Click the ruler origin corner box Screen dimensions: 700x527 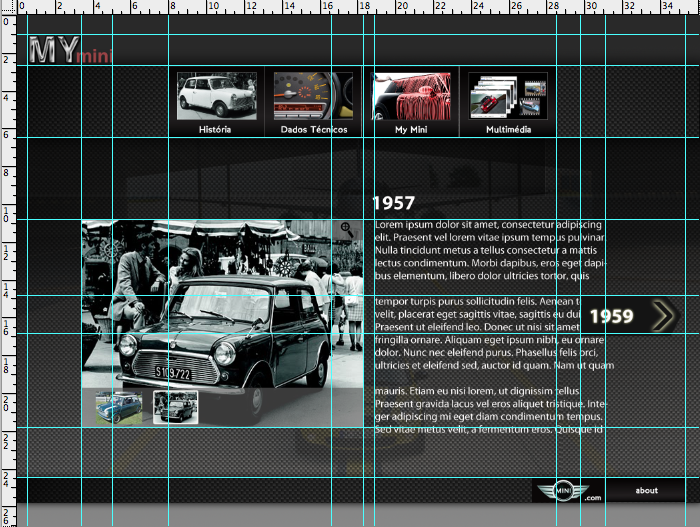point(5,5)
